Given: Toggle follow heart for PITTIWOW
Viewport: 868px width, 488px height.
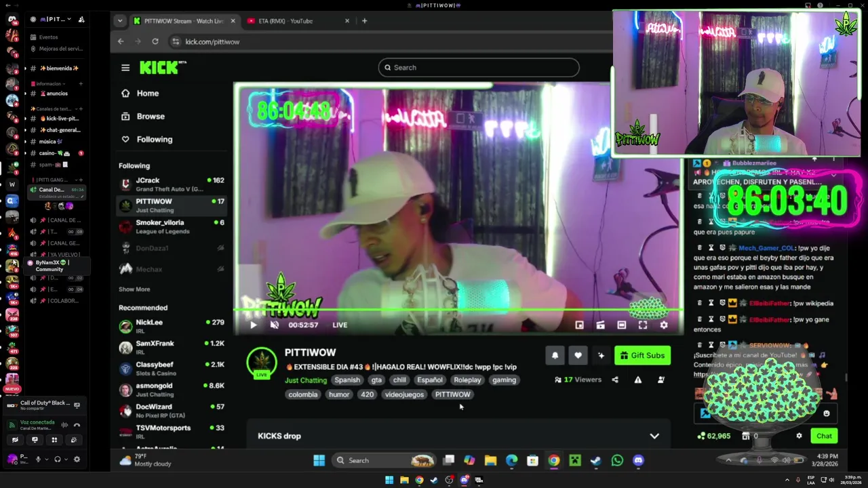Looking at the screenshot, I should (578, 355).
